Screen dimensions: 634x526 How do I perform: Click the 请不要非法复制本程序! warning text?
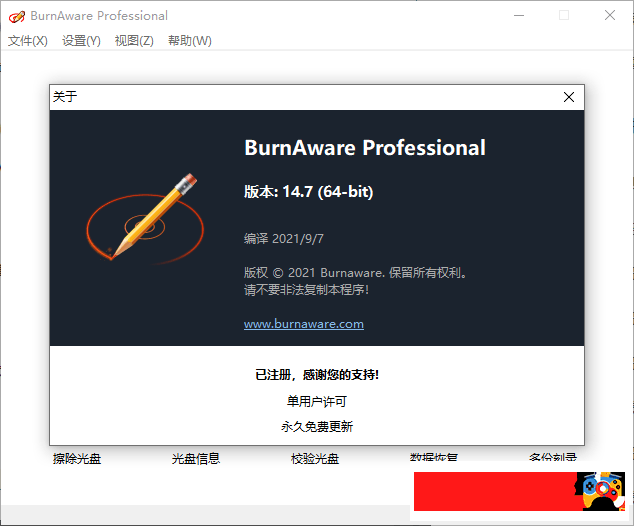(x=306, y=290)
